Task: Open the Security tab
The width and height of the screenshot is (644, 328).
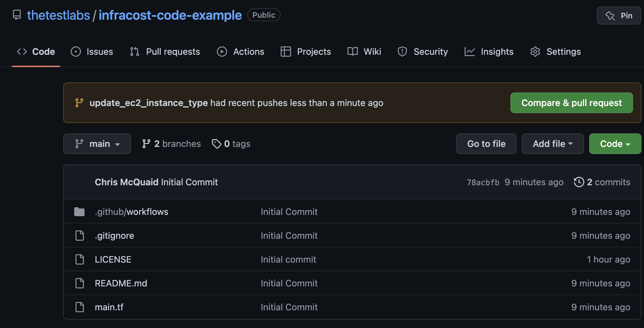Action: pos(423,52)
